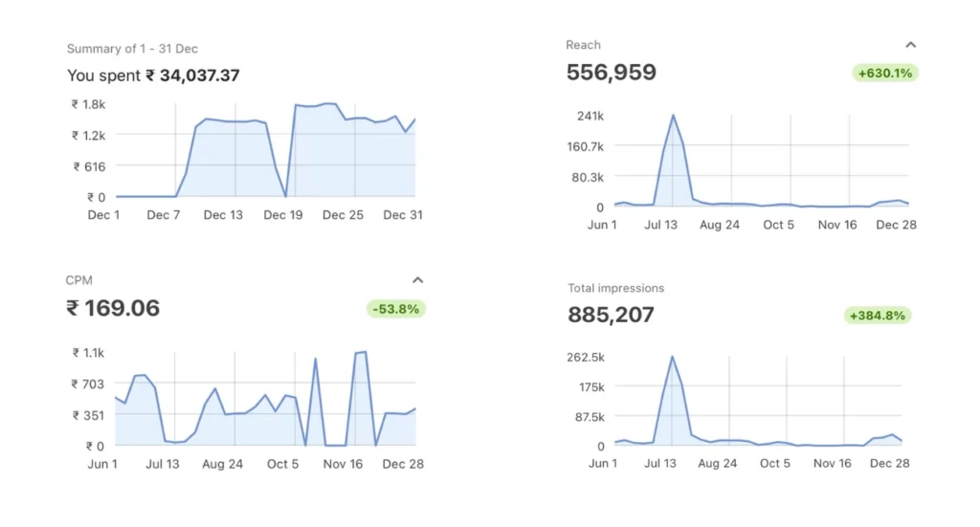The image size is (980, 527).
Task: Click the Reach total 556,959
Action: click(x=612, y=73)
